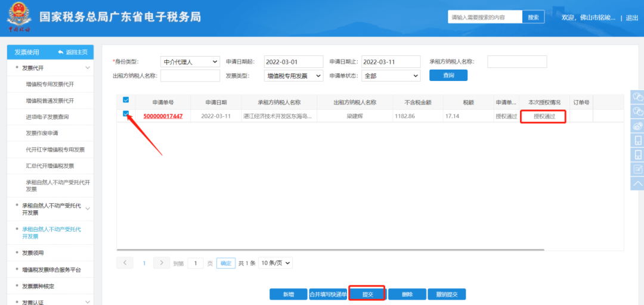The width and height of the screenshot is (644, 305).
Task: Click the 查询 query button
Action: coord(448,76)
